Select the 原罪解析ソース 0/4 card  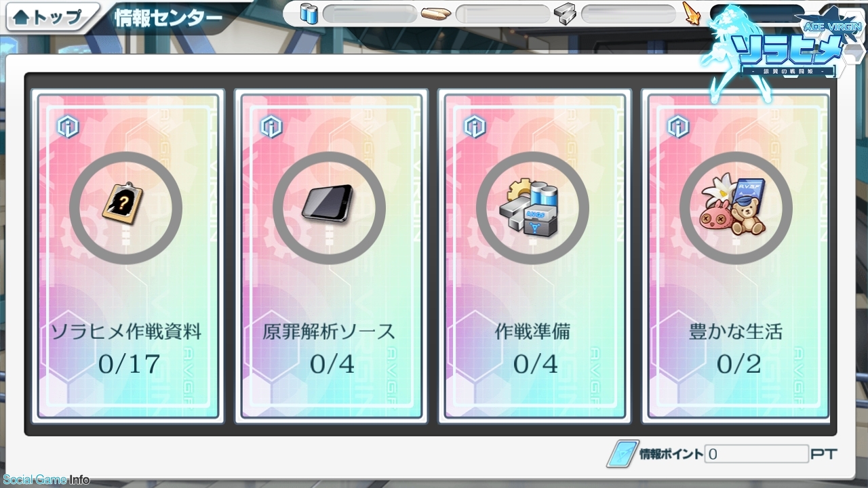331,256
